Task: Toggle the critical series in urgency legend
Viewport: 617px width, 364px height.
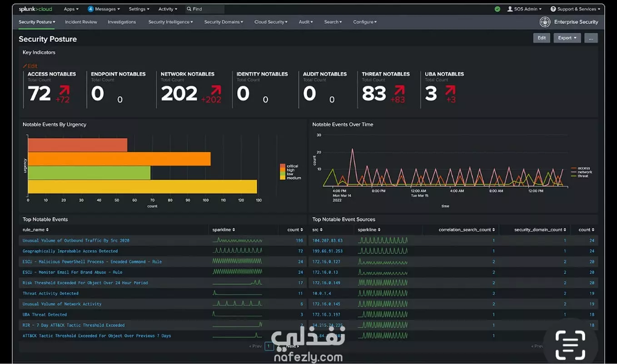Action: (x=289, y=166)
